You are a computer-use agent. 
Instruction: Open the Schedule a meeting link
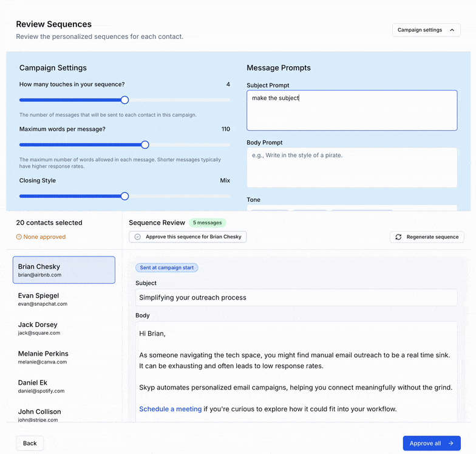pyautogui.click(x=170, y=409)
